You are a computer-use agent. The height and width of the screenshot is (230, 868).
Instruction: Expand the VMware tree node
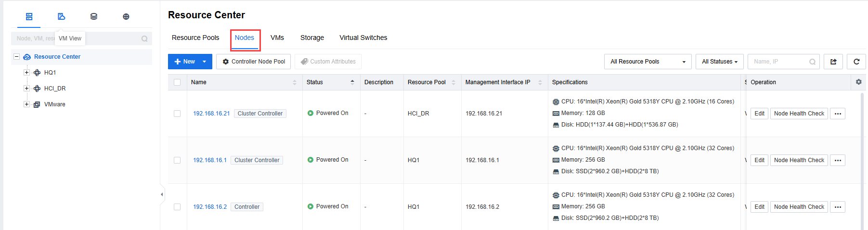26,104
